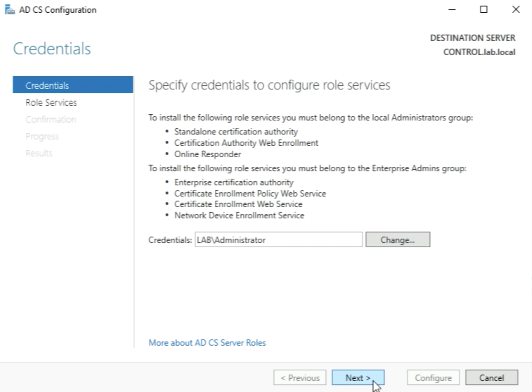
Task: Click the AD CS Configuration title bar icon
Action: [x=10, y=10]
